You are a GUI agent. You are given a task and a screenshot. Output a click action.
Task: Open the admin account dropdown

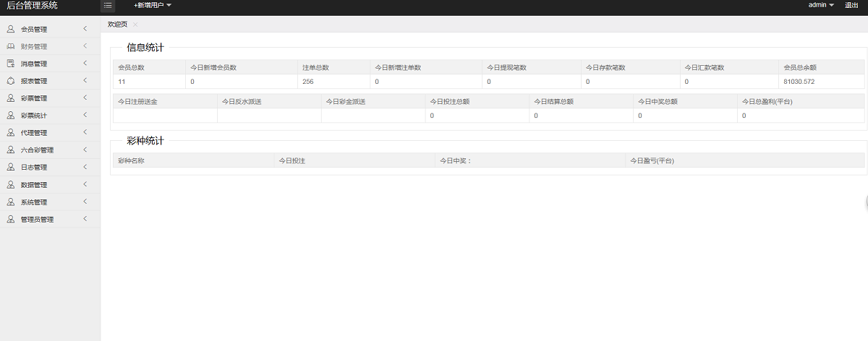[x=821, y=5]
